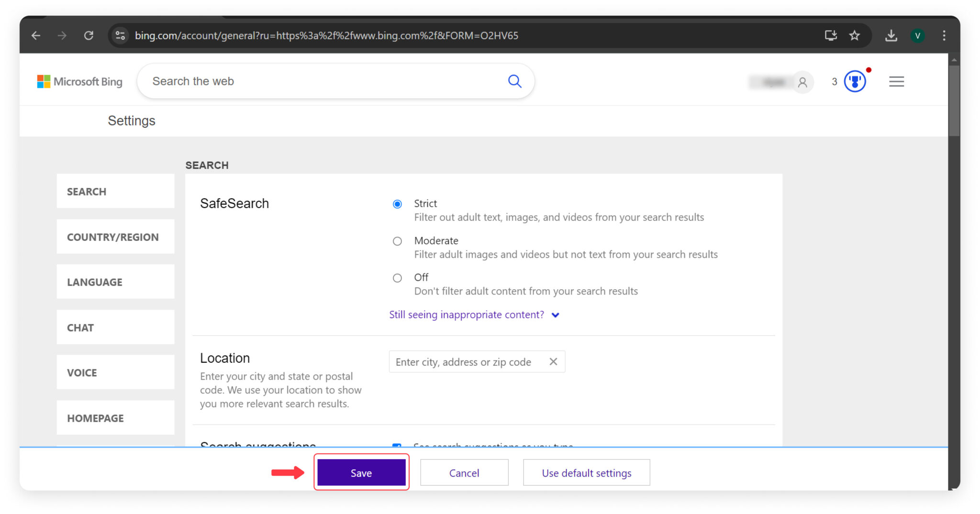Click the search magnifier icon
980x514 pixels.
click(x=515, y=81)
